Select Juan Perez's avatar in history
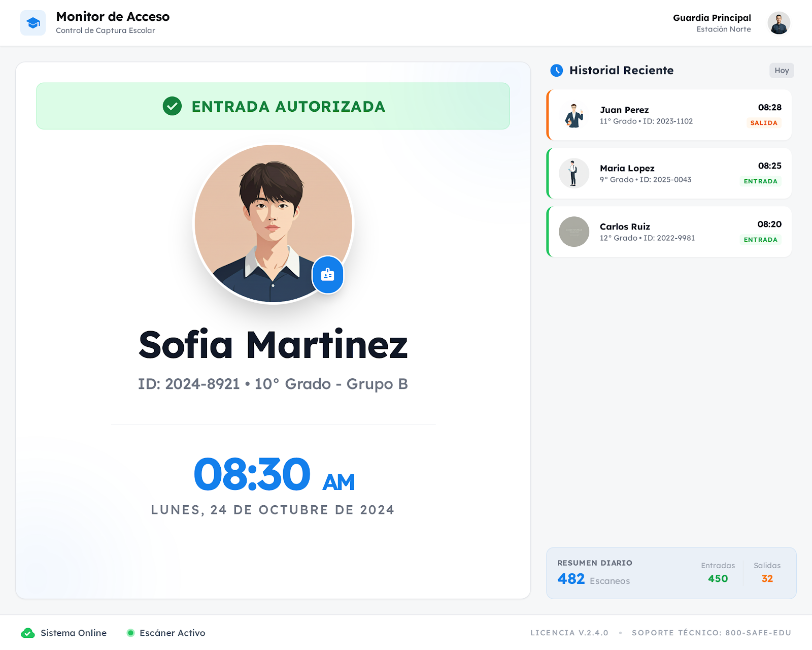The image size is (812, 650). coord(574,115)
